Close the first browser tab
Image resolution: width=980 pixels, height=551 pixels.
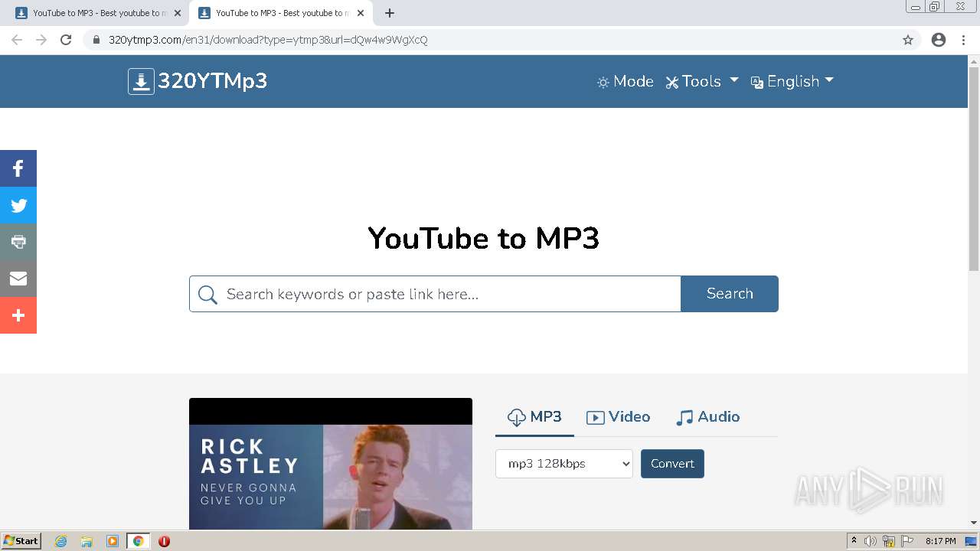[x=178, y=13]
